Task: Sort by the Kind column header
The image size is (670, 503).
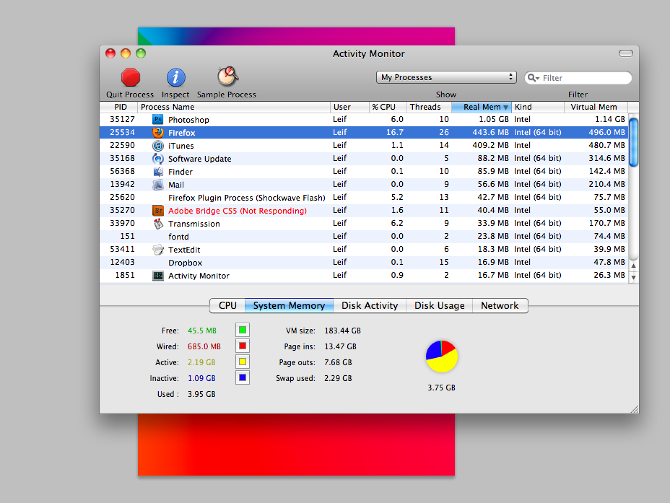Action: coord(538,107)
